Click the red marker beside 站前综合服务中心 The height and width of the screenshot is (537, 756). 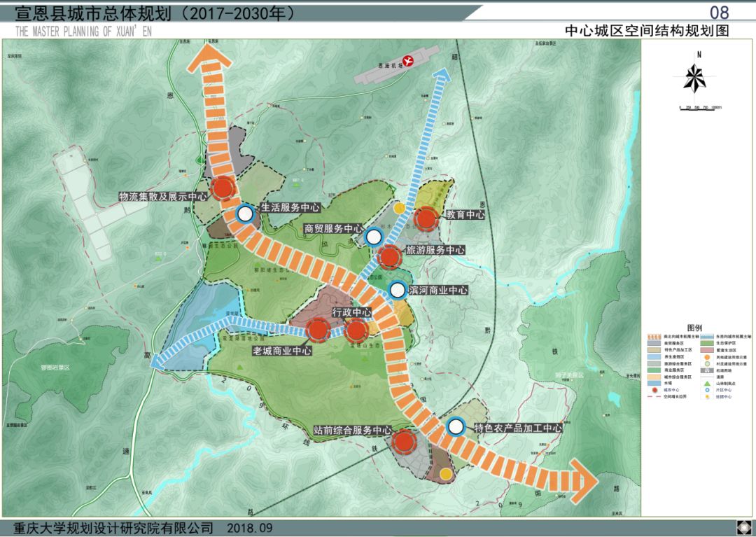[x=404, y=442]
